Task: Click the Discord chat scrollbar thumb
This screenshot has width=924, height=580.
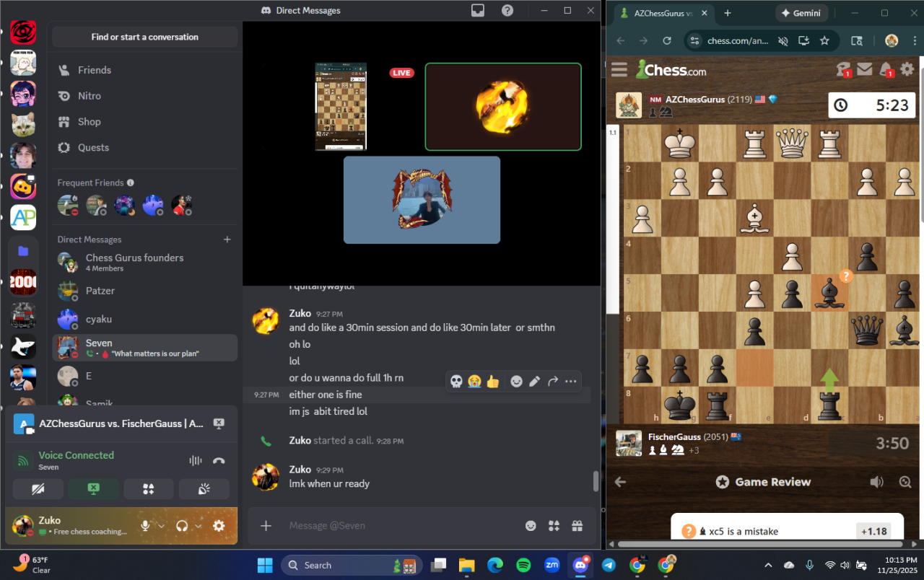Action: [x=596, y=481]
